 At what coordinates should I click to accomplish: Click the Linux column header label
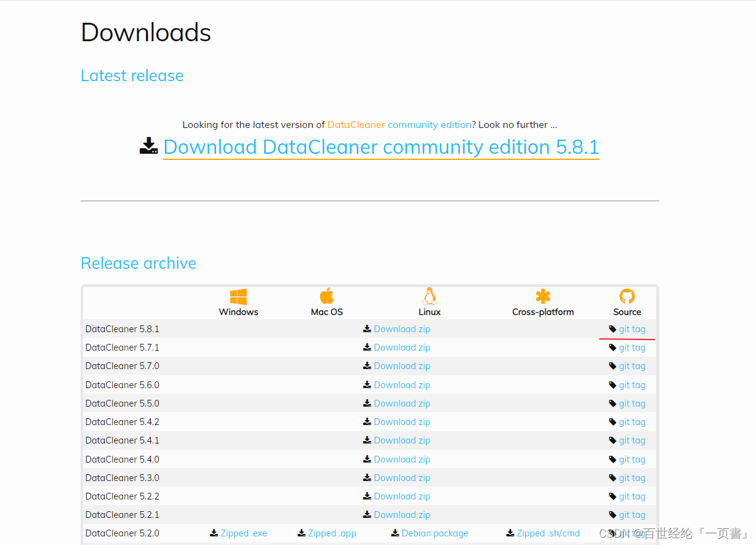[430, 312]
